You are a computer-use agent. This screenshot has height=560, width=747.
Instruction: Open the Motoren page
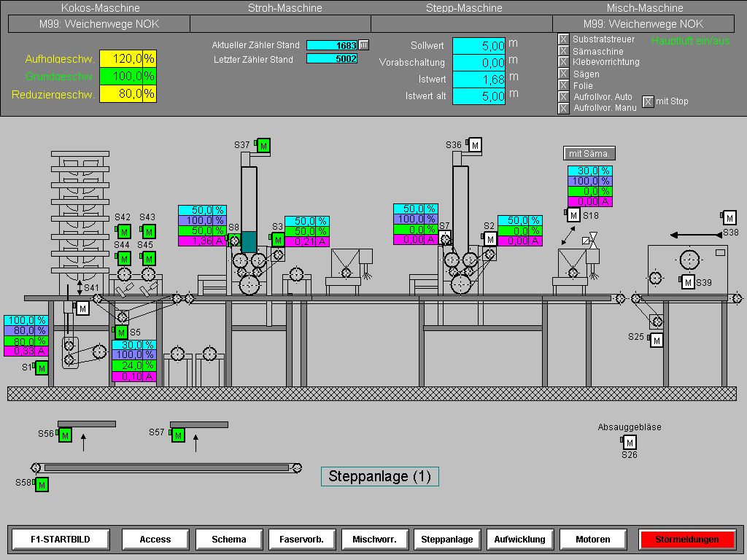pos(593,540)
